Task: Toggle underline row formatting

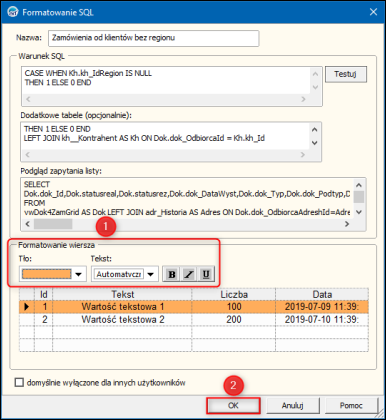Action: pos(206,274)
